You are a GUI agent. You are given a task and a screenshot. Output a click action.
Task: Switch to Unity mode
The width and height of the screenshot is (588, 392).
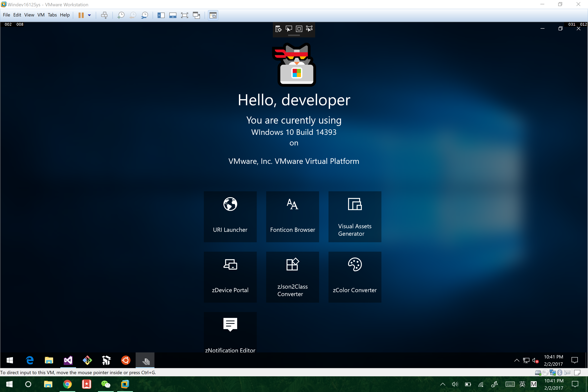(197, 15)
